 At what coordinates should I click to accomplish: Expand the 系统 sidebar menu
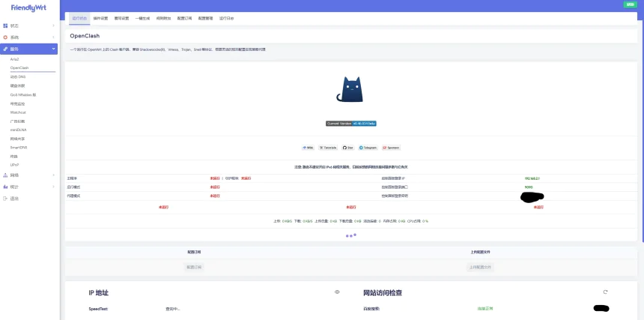click(28, 37)
